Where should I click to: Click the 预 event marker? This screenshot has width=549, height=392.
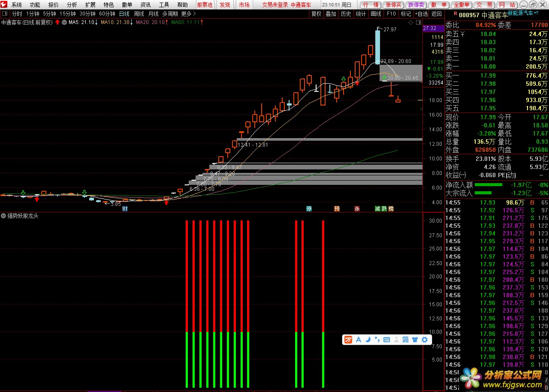click(337, 209)
